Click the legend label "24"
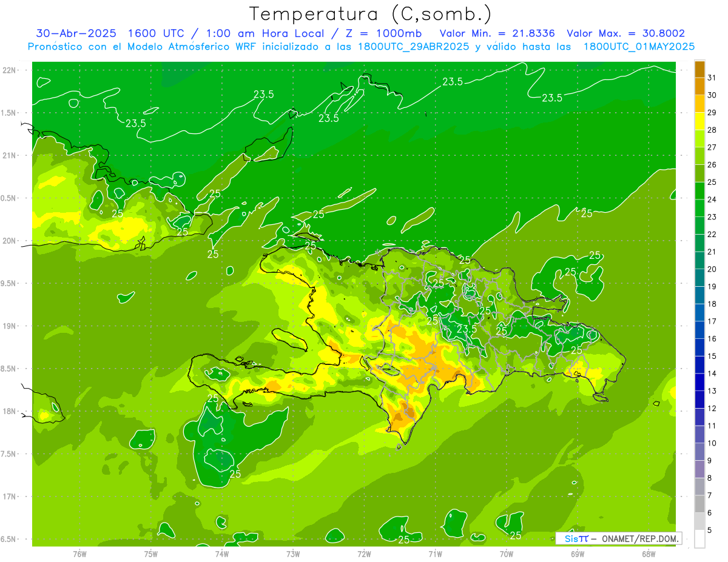728x562 pixels. coord(712,199)
